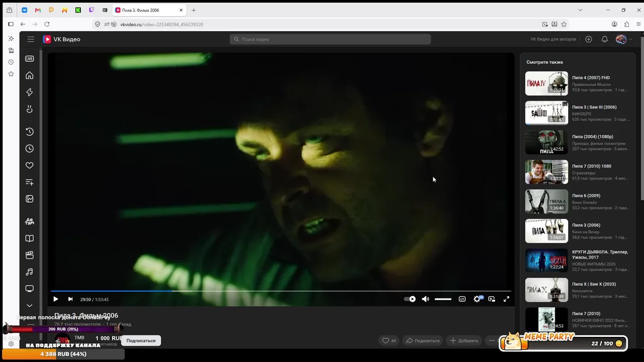The width and height of the screenshot is (644, 362).
Task: Open the browser extensions puzzle icon
Action: tap(626, 24)
